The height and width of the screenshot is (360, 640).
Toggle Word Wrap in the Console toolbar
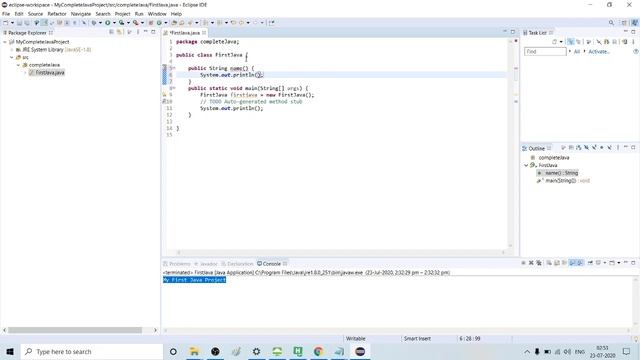[x=564, y=263]
